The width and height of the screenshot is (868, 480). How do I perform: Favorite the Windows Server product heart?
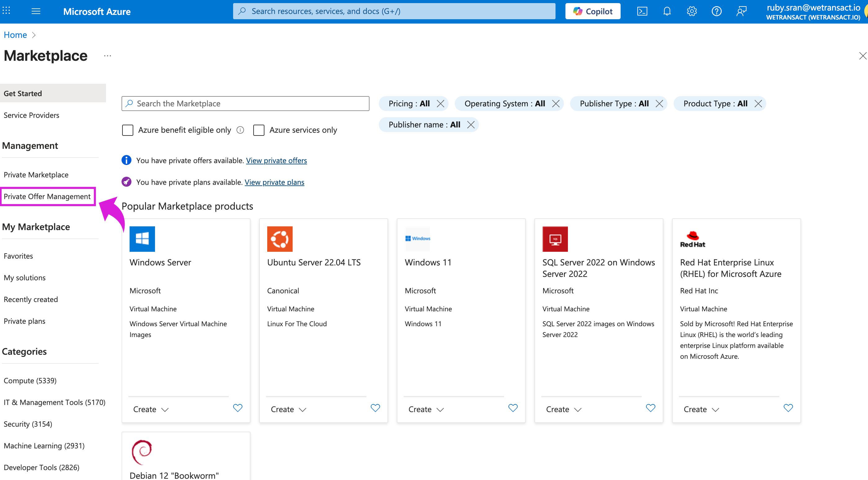[237, 408]
